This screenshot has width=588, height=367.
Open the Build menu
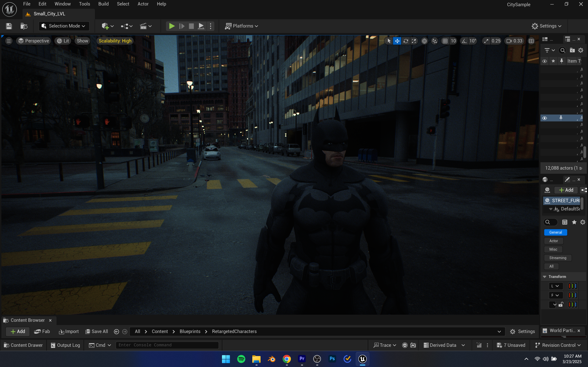coord(103,4)
